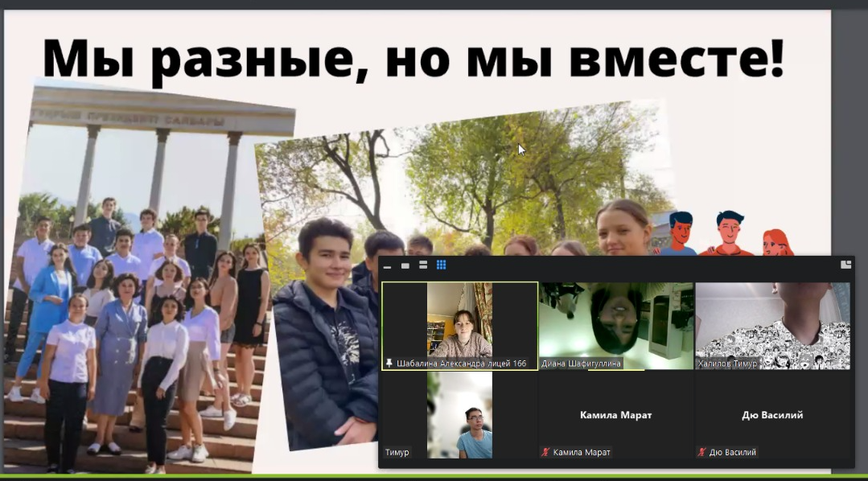Click the icon in video panel's top-right corner

point(845,265)
